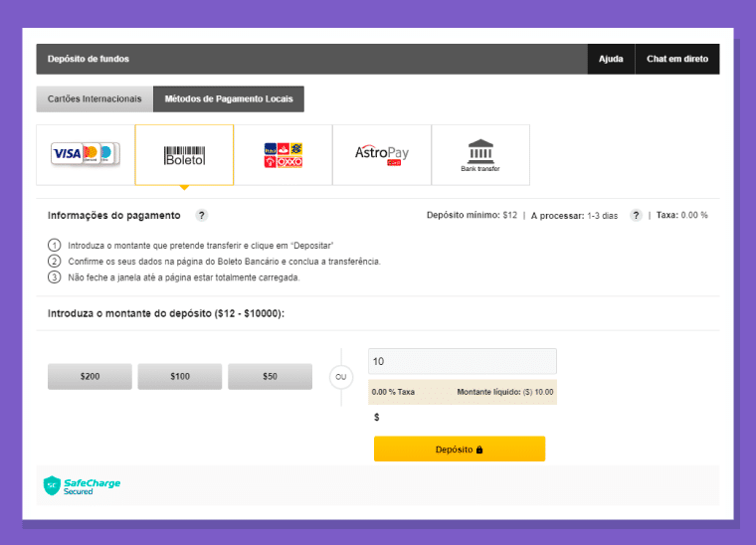Image resolution: width=756 pixels, height=545 pixels.
Task: Choose the $200 preset amount
Action: pos(90,376)
